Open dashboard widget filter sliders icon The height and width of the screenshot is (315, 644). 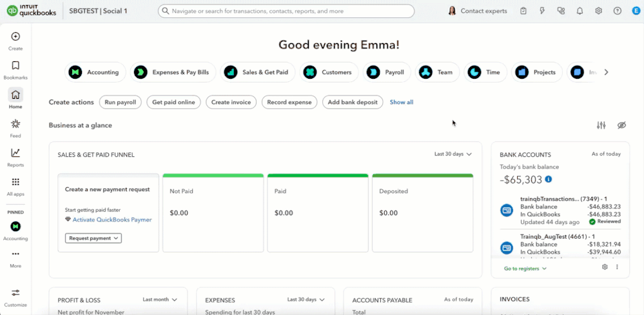601,125
